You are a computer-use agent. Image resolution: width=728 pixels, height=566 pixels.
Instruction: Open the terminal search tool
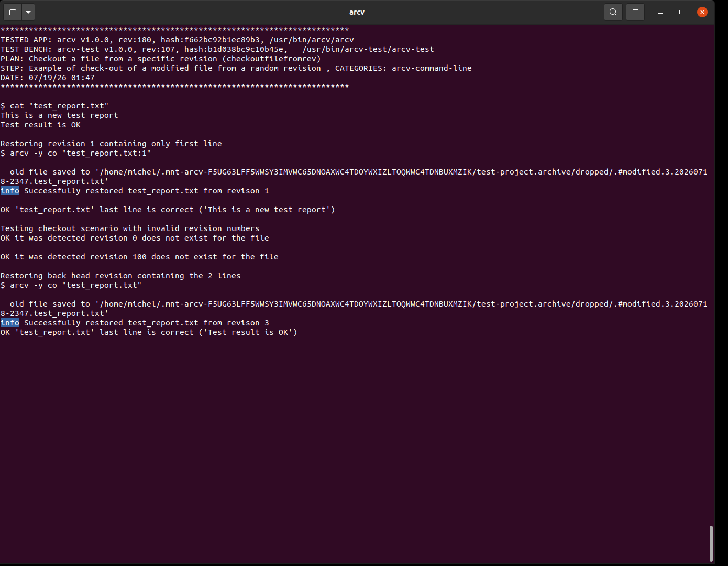pyautogui.click(x=613, y=12)
